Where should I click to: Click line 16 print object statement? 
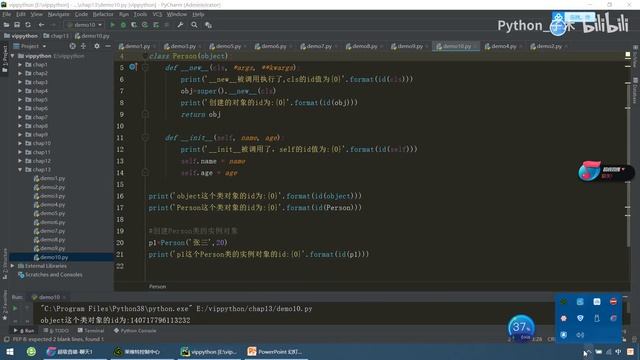255,196
